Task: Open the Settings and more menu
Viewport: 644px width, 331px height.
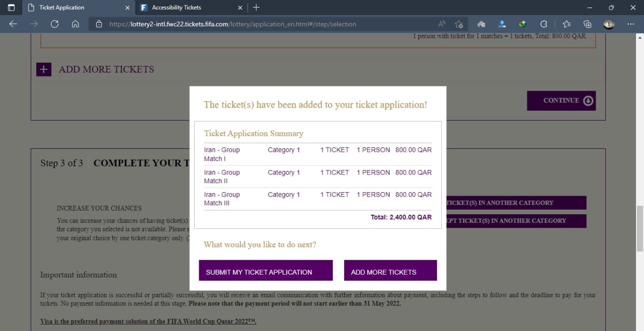Action: pyautogui.click(x=631, y=24)
